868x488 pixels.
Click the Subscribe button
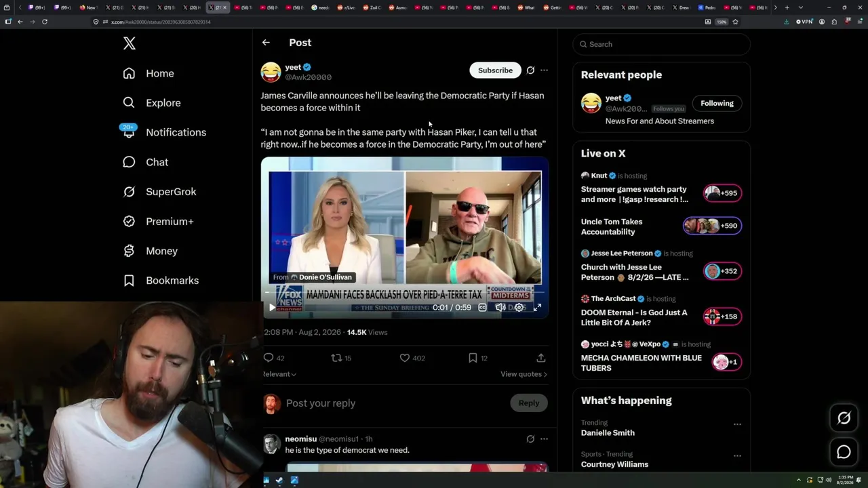pyautogui.click(x=495, y=70)
